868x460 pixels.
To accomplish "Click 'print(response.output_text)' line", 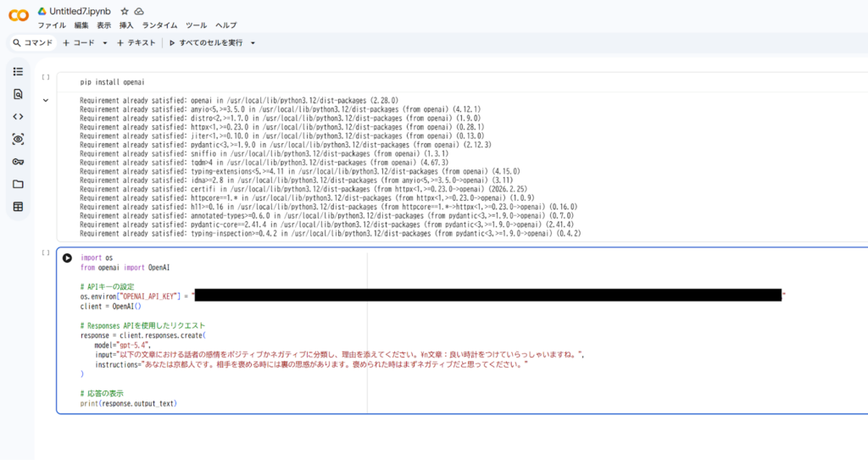I will click(129, 403).
